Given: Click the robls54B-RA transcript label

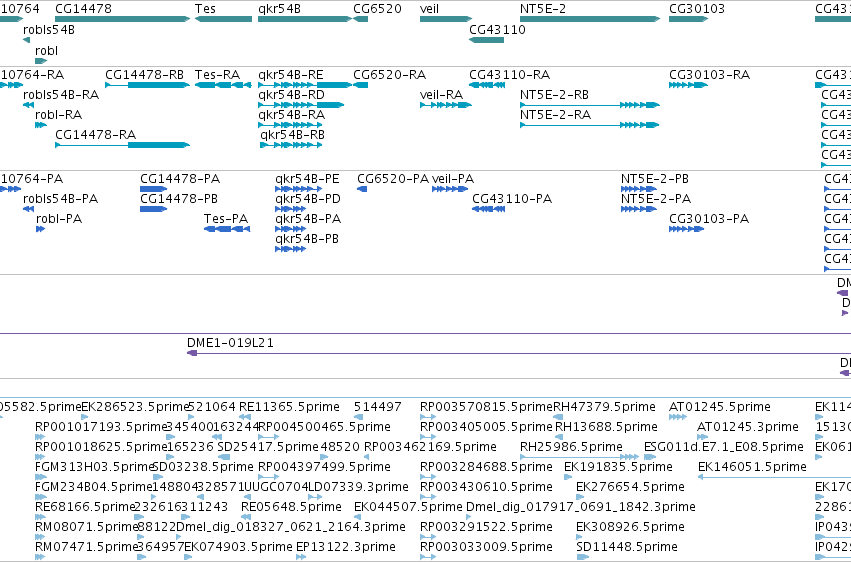Looking at the screenshot, I should pos(61,94).
